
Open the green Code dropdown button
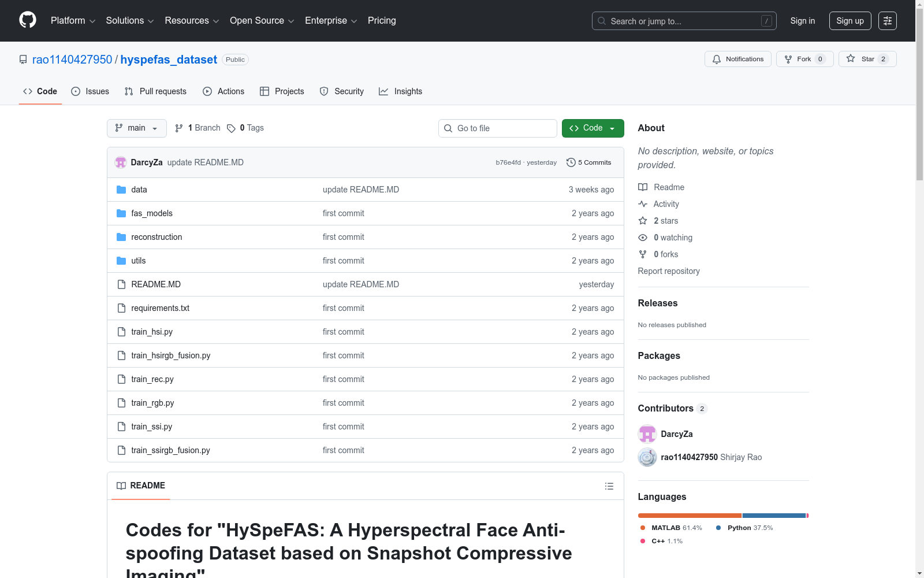tap(593, 128)
